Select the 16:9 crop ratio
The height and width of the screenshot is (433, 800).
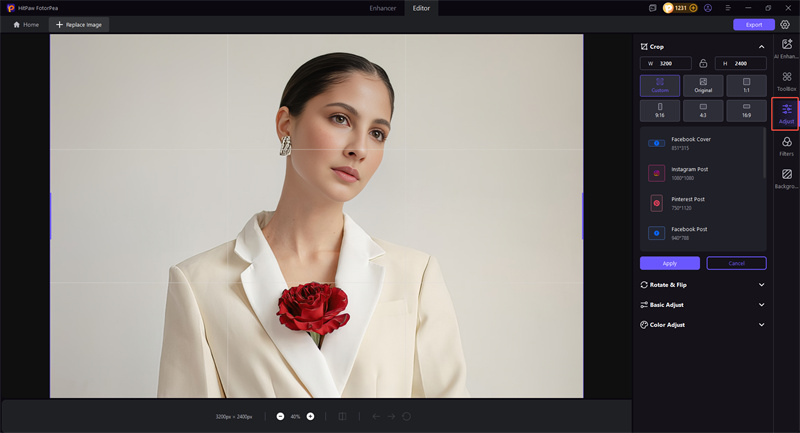[746, 110]
